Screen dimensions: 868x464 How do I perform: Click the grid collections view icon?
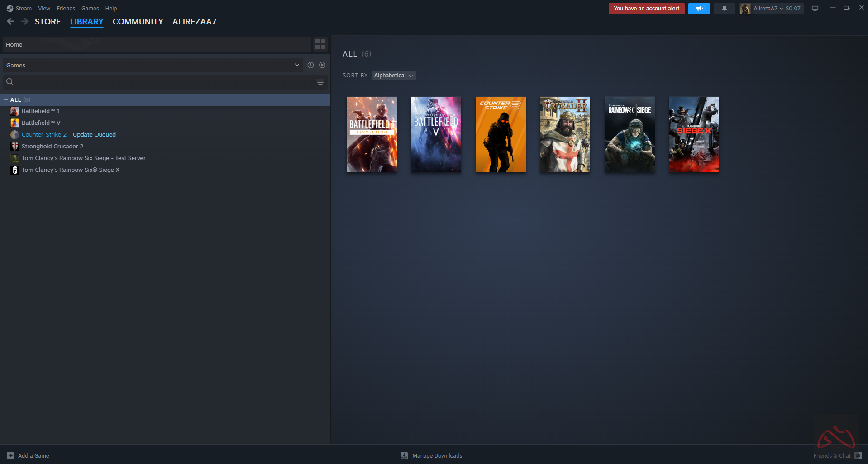tap(320, 44)
